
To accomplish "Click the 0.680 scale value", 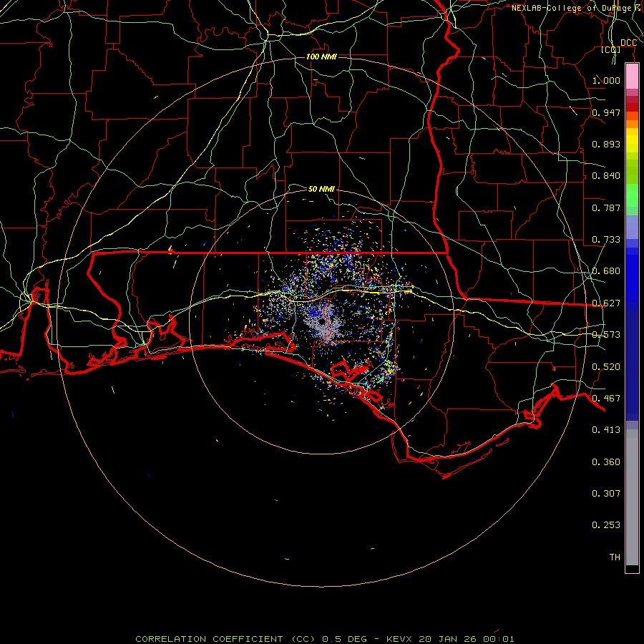I will pyautogui.click(x=606, y=271).
